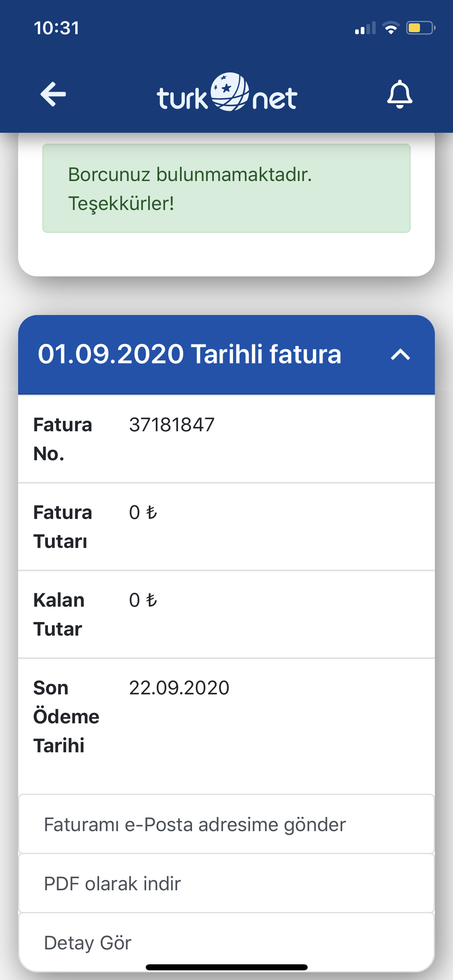453x980 pixels.
Task: Tap the battery indicator icon
Action: pyautogui.click(x=420, y=28)
